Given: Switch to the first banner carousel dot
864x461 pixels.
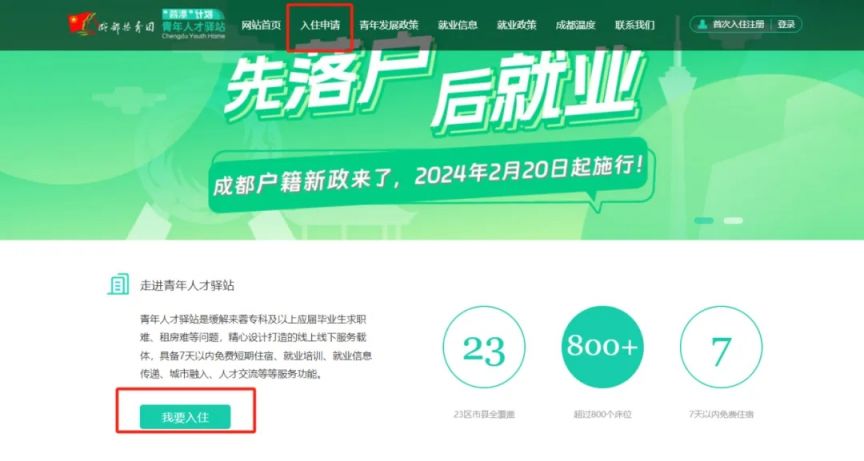Looking at the screenshot, I should 704,220.
